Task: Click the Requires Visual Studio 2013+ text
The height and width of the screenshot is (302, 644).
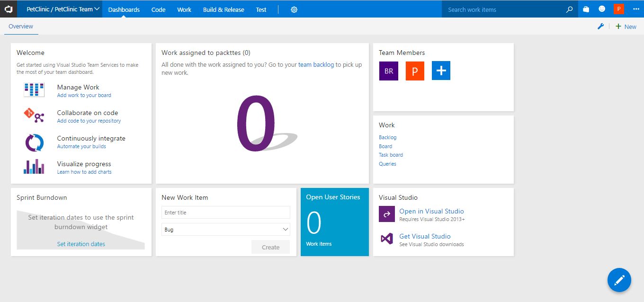Action: coord(432,219)
